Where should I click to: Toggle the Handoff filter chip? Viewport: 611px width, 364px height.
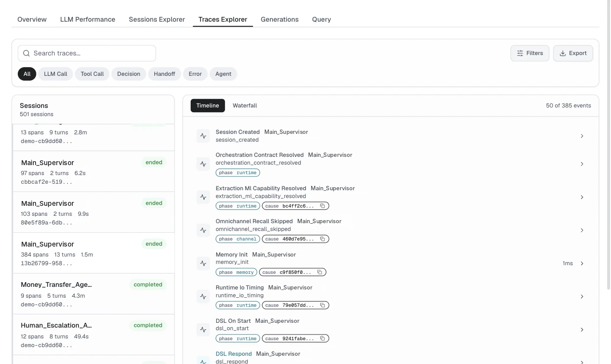[x=164, y=74]
